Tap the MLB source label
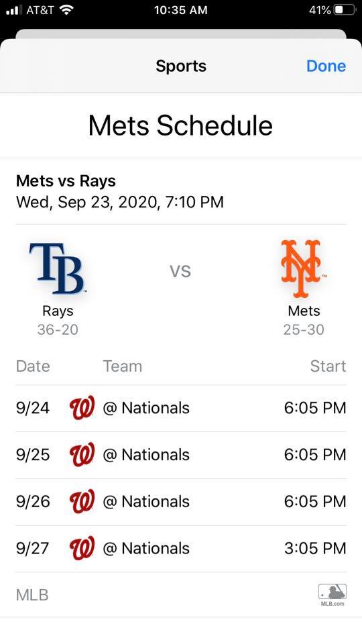Viewport: 362px width, 644px height. (32, 595)
